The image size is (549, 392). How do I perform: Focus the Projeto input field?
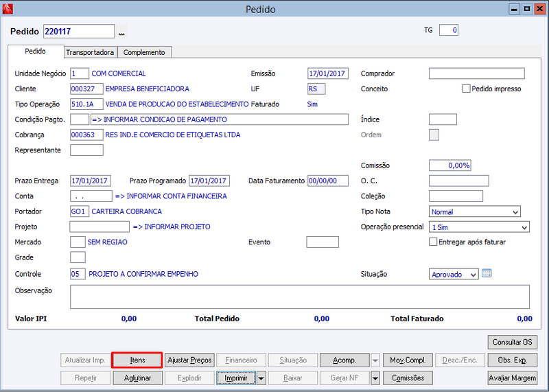pyautogui.click(x=100, y=227)
